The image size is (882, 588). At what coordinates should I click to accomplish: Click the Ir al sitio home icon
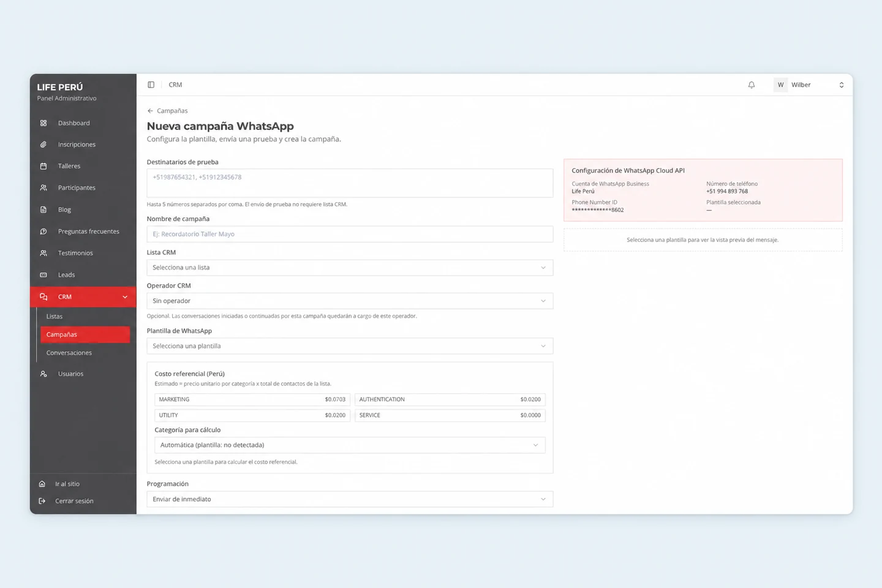pyautogui.click(x=42, y=484)
